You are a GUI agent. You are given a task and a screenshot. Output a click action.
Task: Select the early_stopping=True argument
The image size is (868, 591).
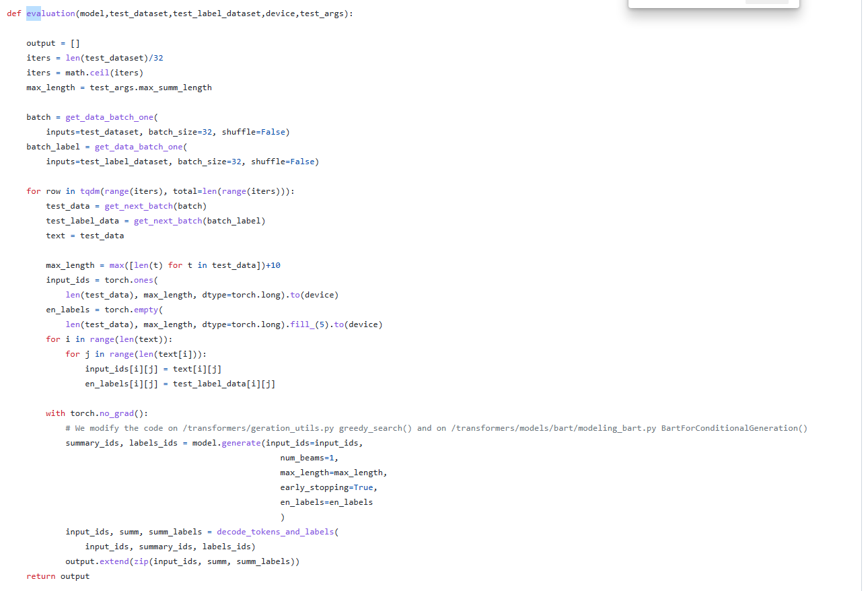328,487
